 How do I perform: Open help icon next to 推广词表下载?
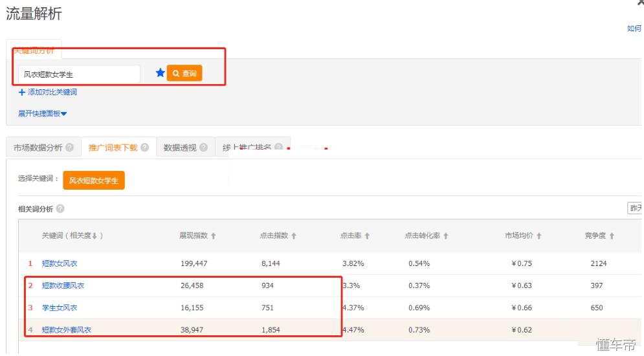click(x=144, y=147)
